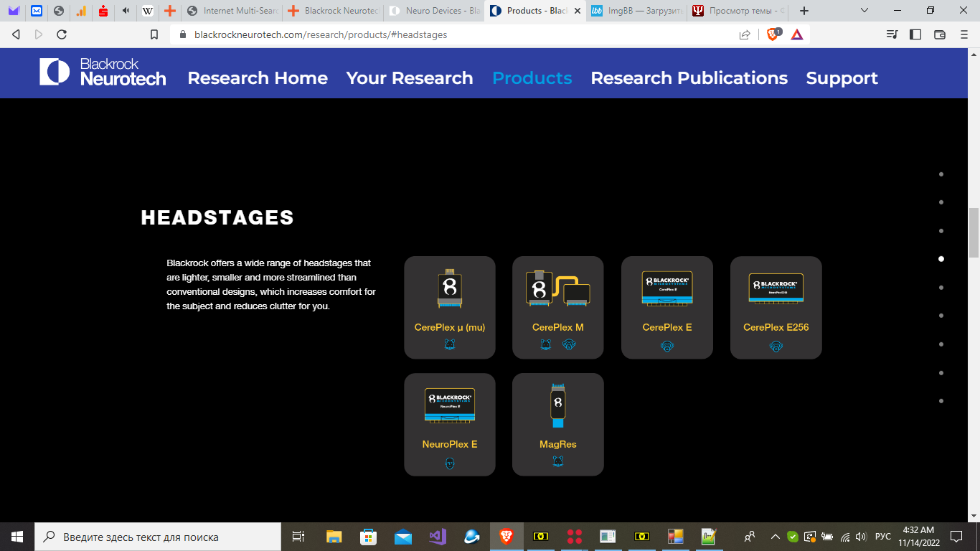Open Visual Studio from the taskbar
Viewport: 980px width, 551px height.
(x=437, y=537)
